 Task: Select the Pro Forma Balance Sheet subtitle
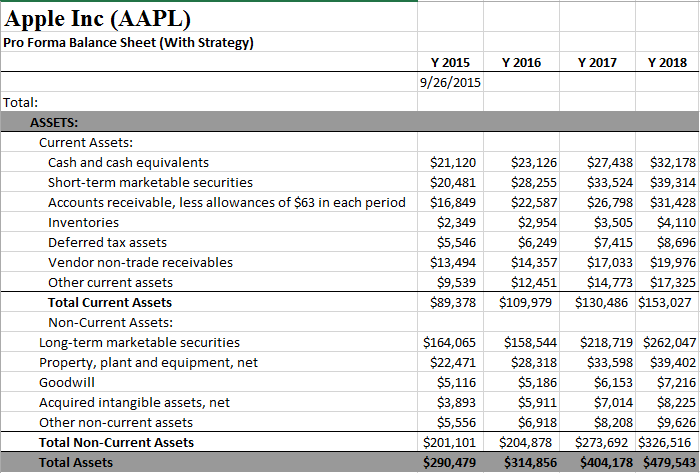(128, 42)
